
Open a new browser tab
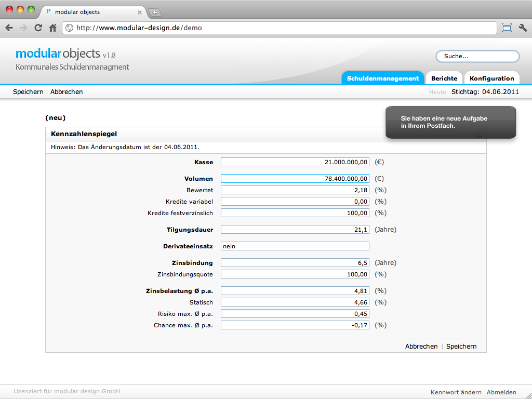[x=155, y=12]
